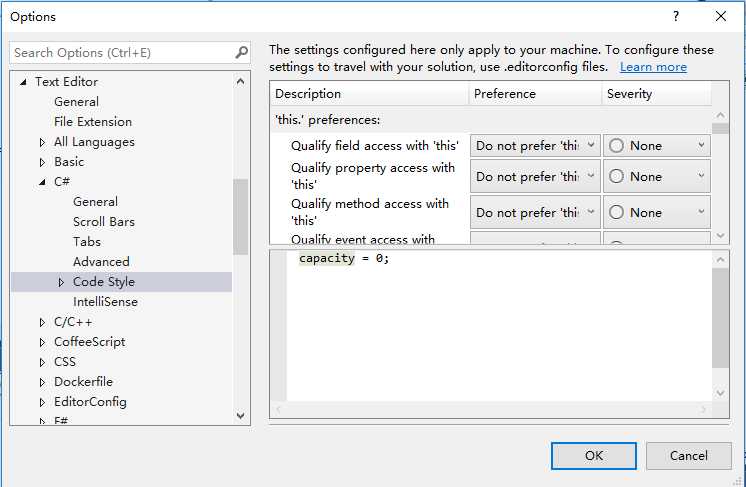Focus the Search Options input field
This screenshot has width=746, height=487.
[x=123, y=52]
